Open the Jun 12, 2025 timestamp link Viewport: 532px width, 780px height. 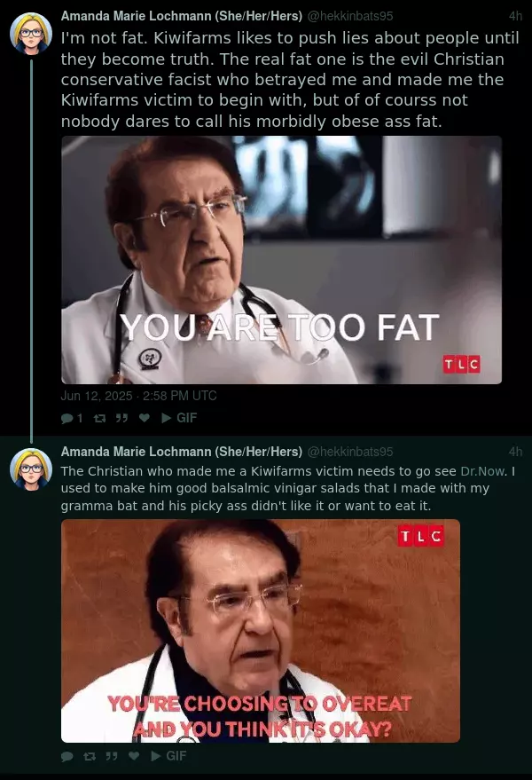pyautogui.click(x=138, y=396)
